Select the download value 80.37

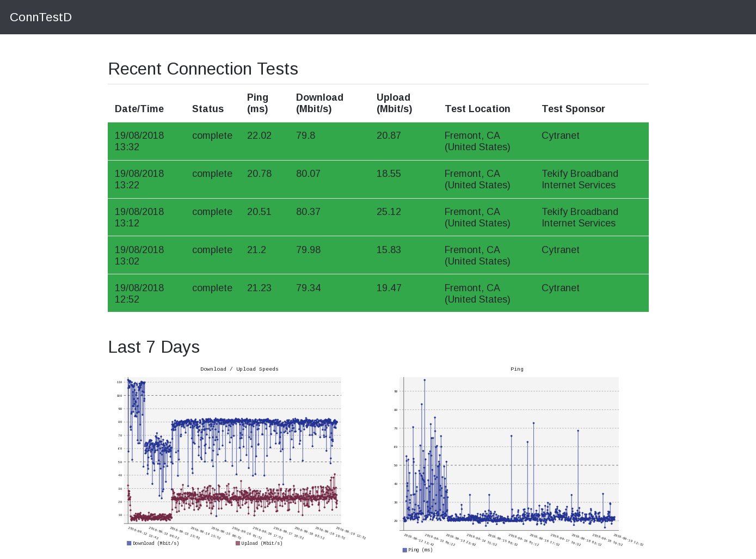pyautogui.click(x=308, y=212)
